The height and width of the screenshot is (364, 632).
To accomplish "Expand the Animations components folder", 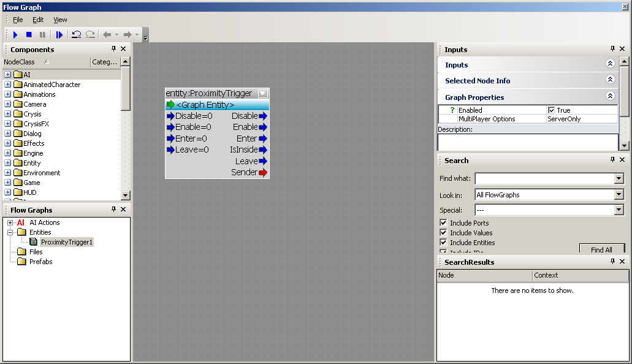I will (7, 94).
